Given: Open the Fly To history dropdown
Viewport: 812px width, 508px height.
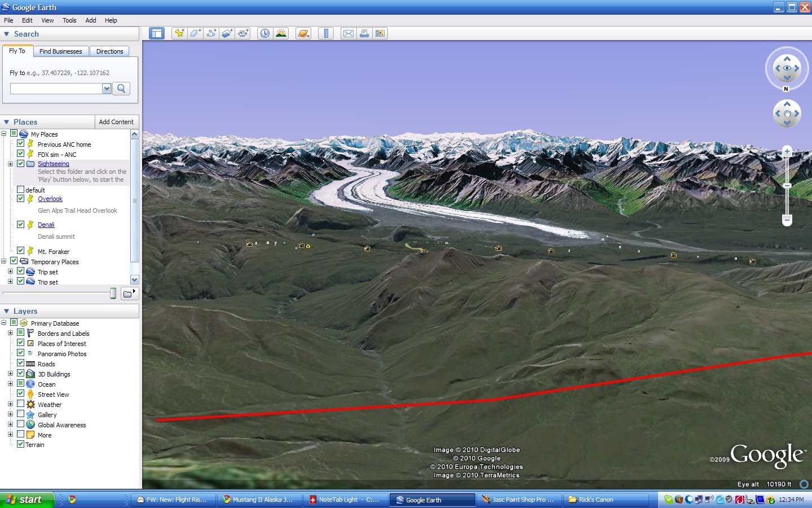Looking at the screenshot, I should [107, 89].
